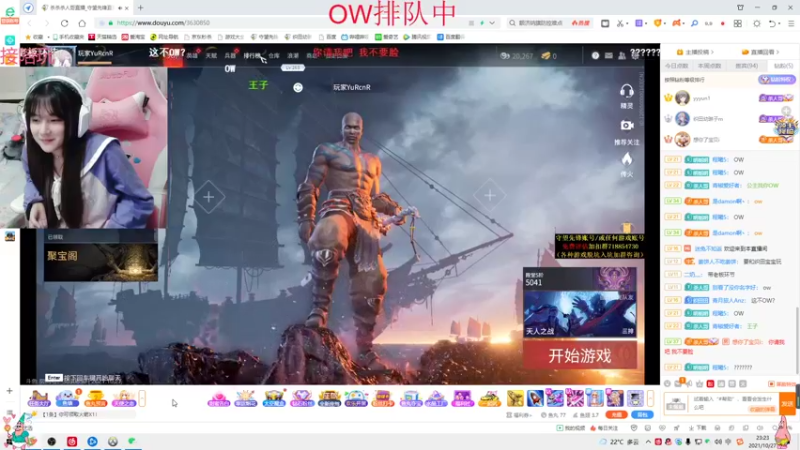The height and width of the screenshot is (450, 800).
Task: Open the browser hamburger menu
Action: (791, 23)
